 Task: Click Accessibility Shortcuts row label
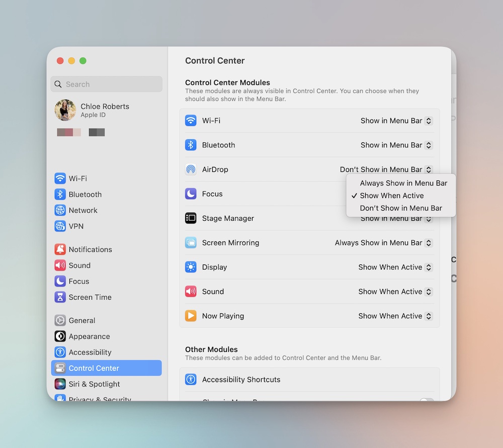pyautogui.click(x=241, y=380)
